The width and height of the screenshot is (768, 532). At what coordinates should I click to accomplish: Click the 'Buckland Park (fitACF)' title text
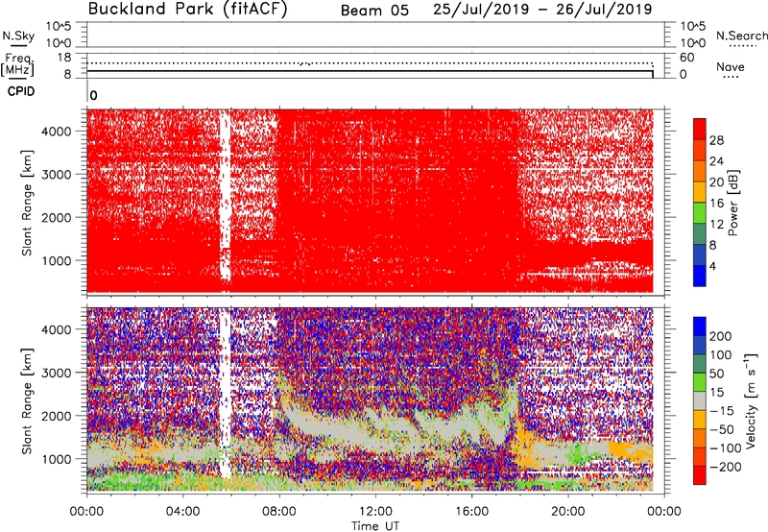point(187,9)
